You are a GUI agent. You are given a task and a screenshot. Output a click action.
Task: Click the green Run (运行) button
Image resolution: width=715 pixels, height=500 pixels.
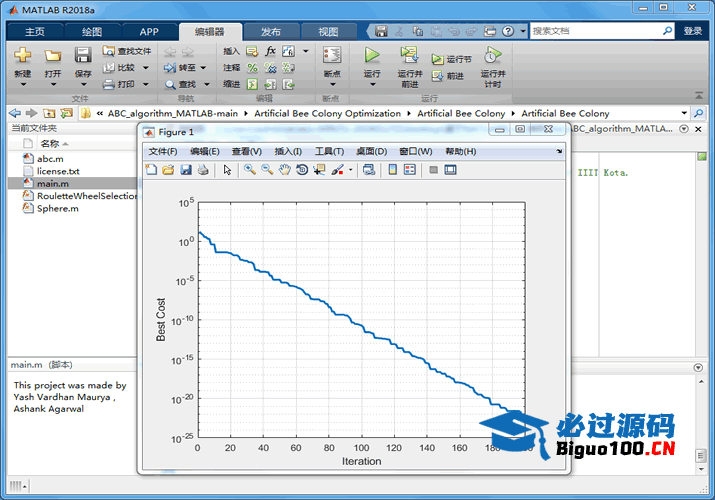click(x=372, y=56)
